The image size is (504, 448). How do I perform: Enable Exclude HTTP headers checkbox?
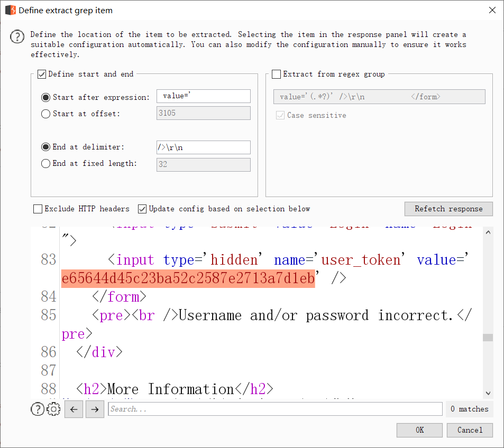(38, 209)
